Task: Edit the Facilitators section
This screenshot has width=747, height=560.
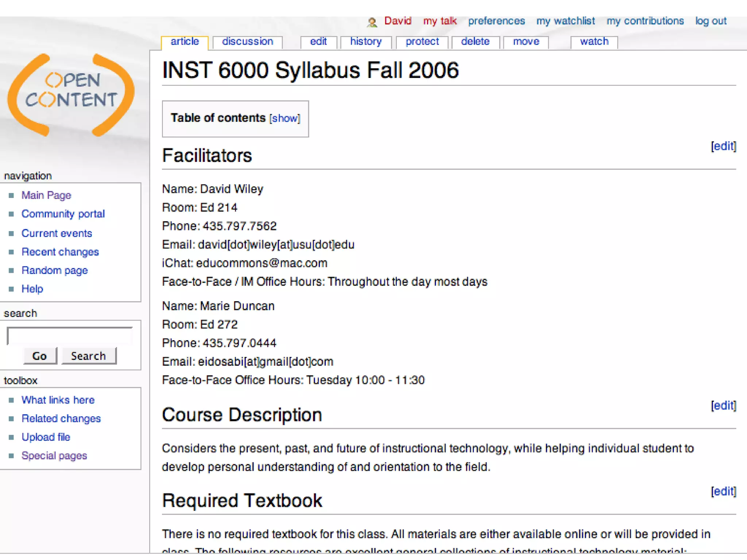Action: (723, 146)
